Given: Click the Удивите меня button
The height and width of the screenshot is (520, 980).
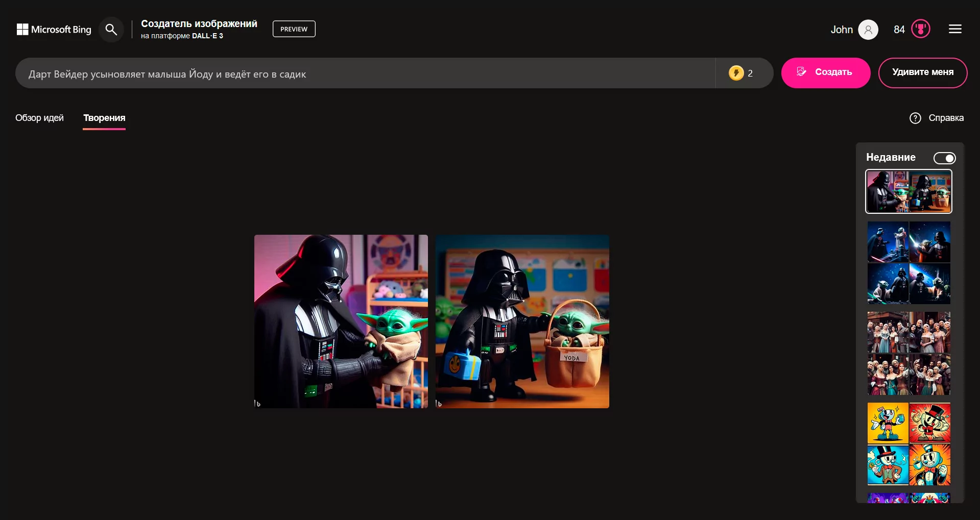Looking at the screenshot, I should pos(923,73).
